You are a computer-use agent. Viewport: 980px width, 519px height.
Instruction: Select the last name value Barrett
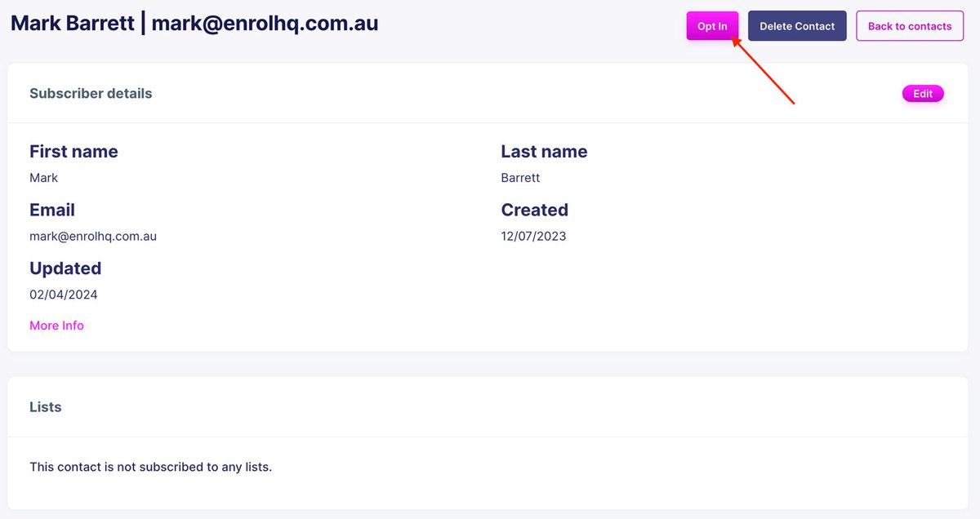tap(520, 178)
